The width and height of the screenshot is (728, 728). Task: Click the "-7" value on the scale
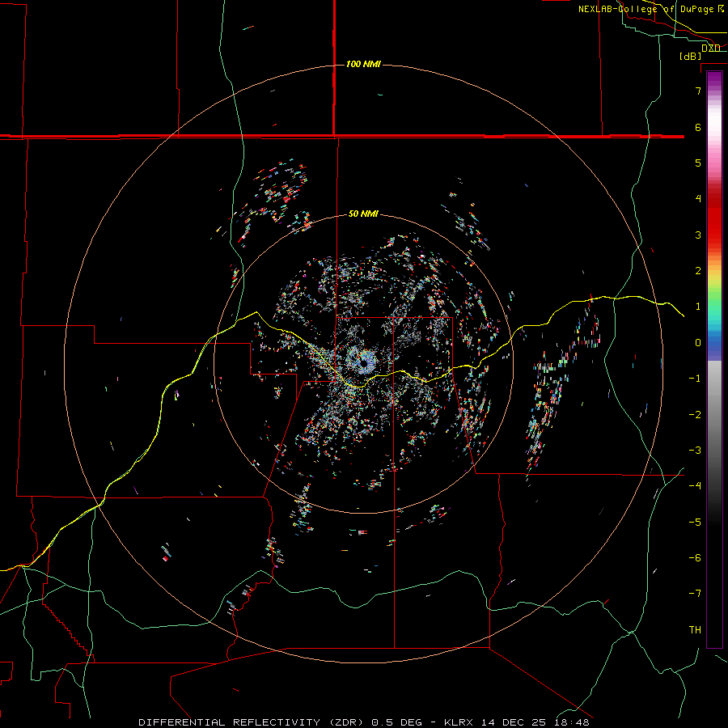click(695, 594)
